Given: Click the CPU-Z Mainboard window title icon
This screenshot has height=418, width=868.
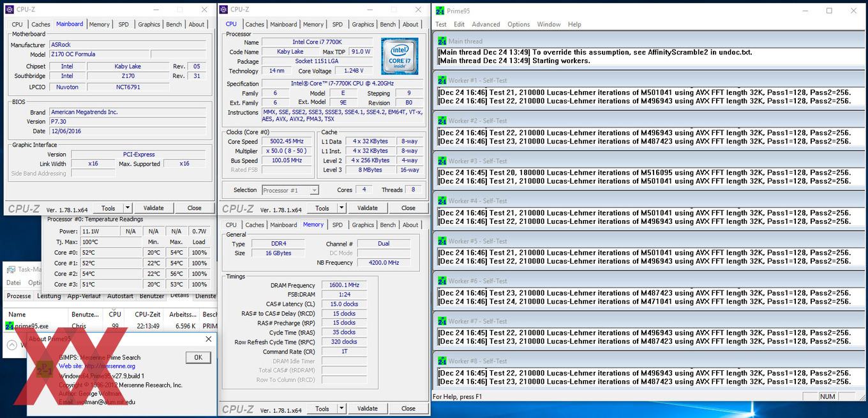Looking at the screenshot, I should click(10, 10).
